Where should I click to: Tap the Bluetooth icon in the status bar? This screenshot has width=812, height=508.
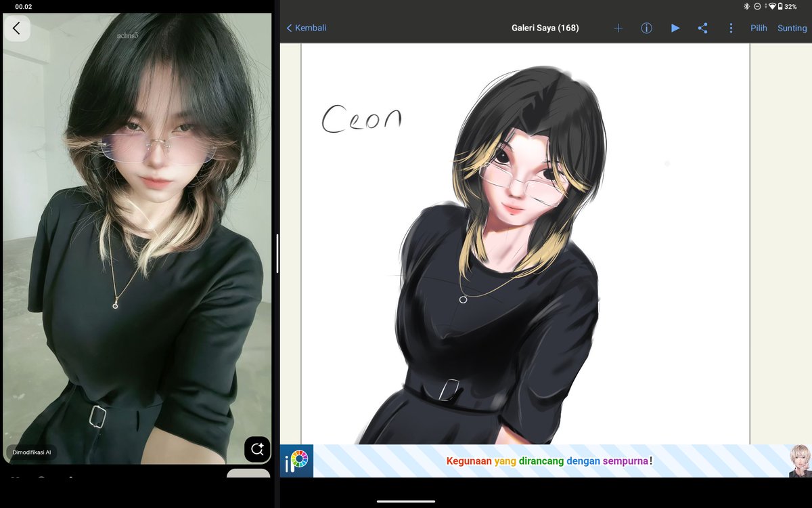coord(747,6)
